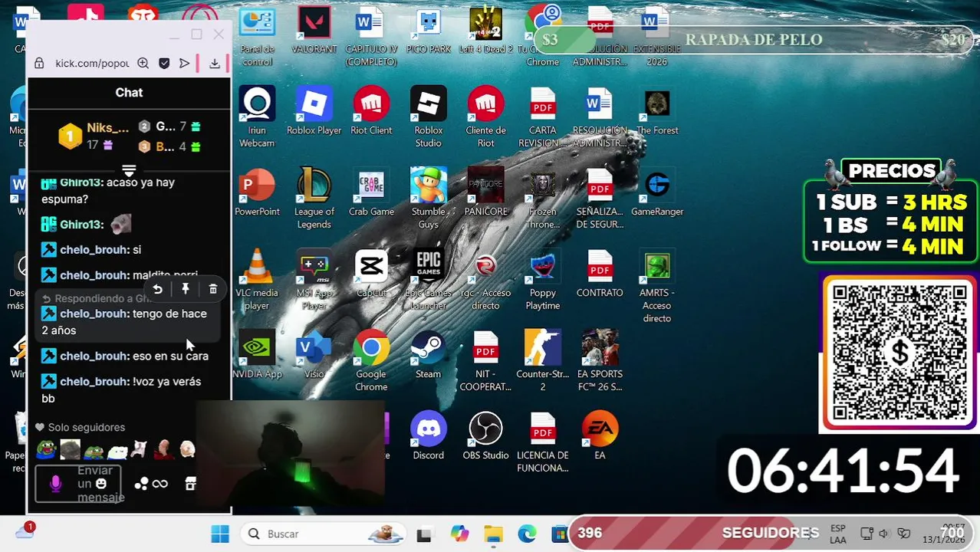This screenshot has width=980, height=552.
Task: Open Task View on the taskbar
Action: coord(423,534)
